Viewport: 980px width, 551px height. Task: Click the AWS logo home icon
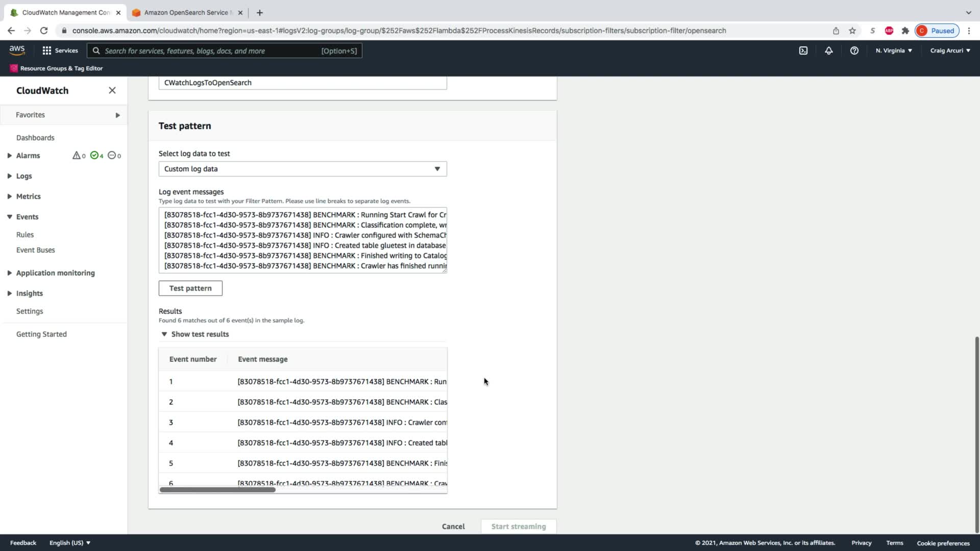click(17, 50)
